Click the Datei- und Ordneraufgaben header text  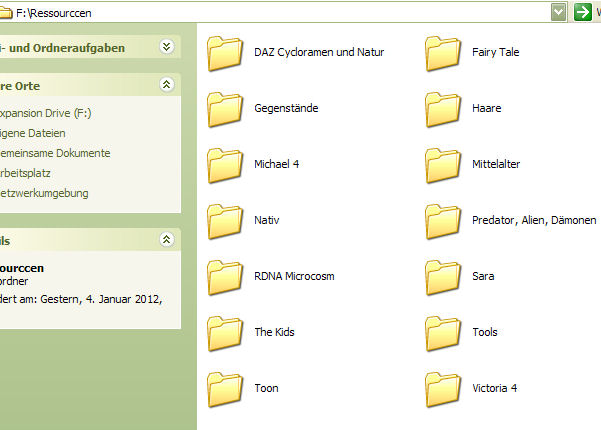62,48
